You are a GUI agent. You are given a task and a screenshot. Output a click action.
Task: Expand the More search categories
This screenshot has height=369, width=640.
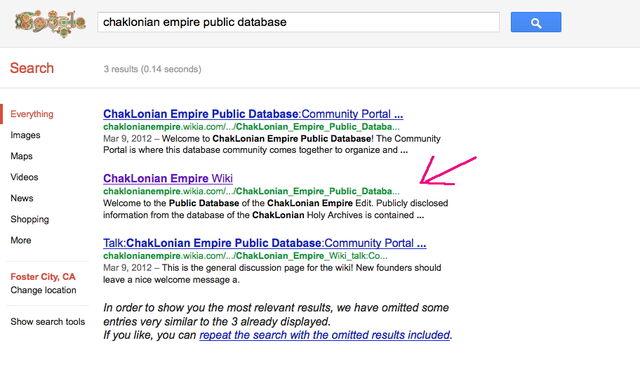point(21,240)
